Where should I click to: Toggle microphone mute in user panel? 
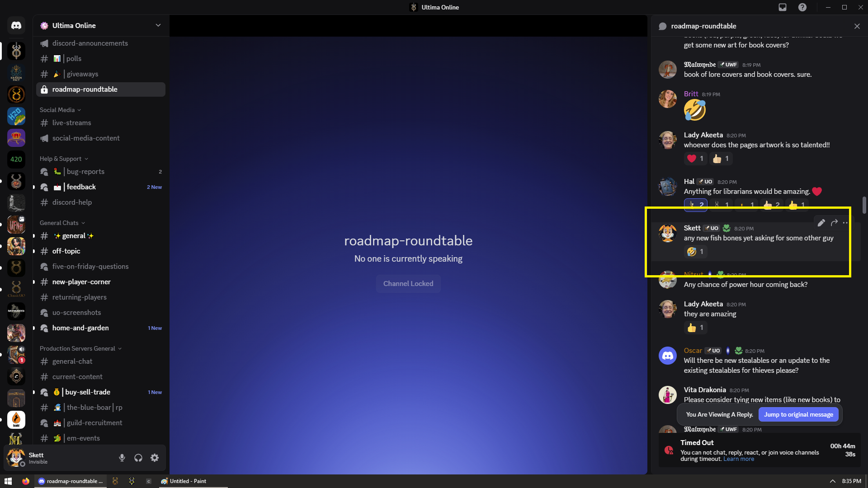(122, 458)
